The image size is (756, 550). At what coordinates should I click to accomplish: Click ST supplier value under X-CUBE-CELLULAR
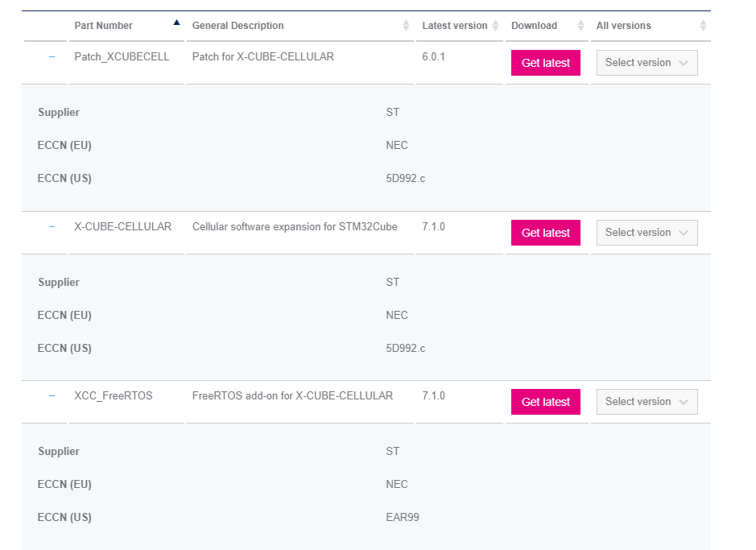(392, 282)
